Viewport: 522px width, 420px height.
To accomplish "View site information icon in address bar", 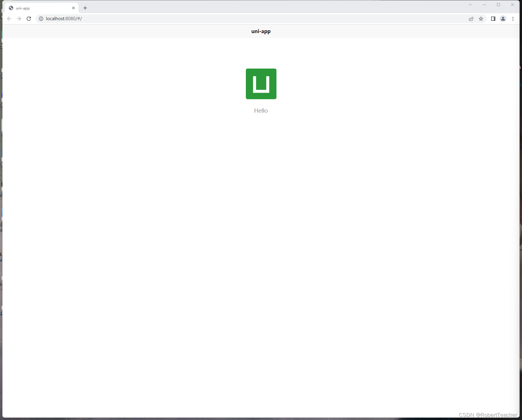I will click(x=41, y=19).
